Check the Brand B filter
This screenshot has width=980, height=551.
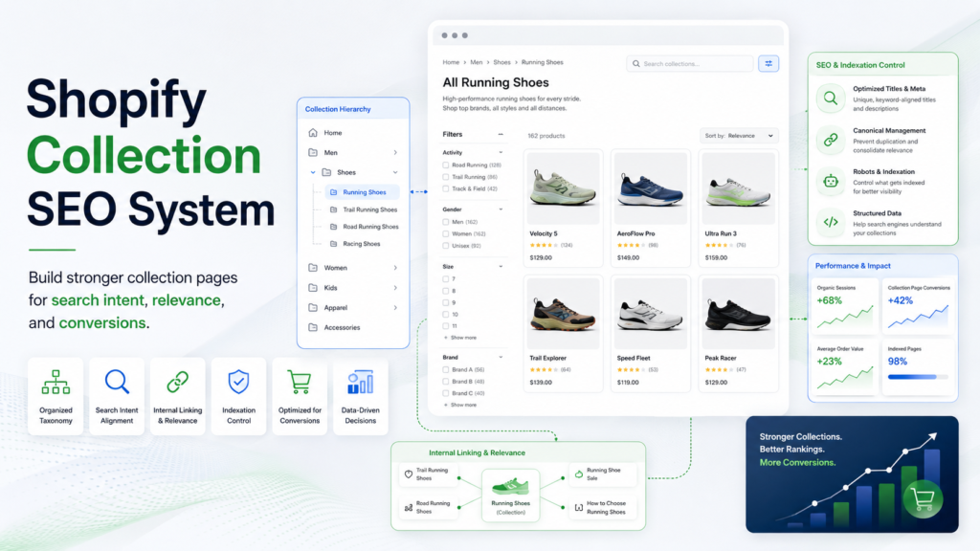pyautogui.click(x=446, y=381)
